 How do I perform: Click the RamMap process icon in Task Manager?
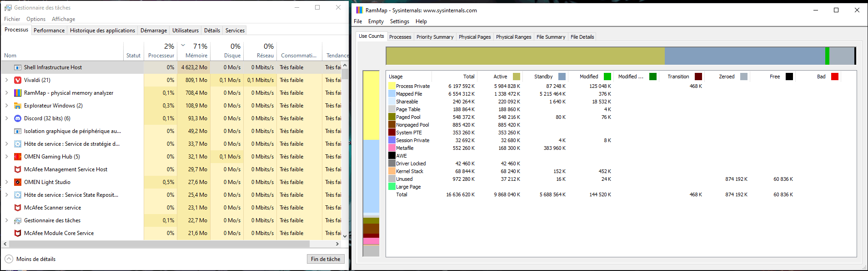coord(18,93)
